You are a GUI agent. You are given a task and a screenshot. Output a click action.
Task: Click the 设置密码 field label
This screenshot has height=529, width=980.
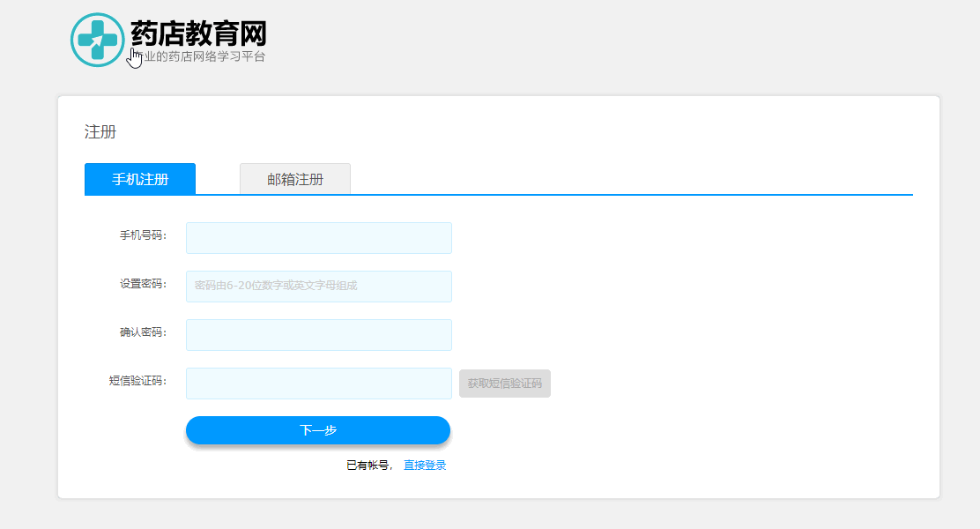pos(143,285)
